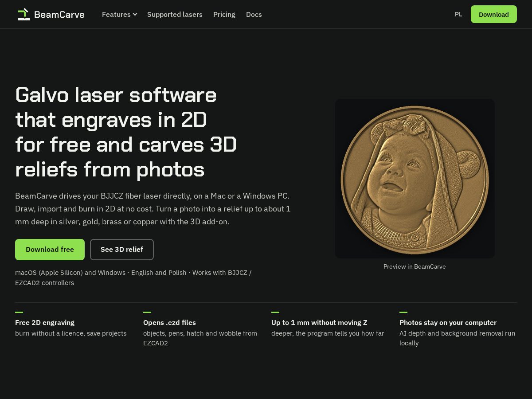
Task: Click the Opens .ezd files heading
Action: (169, 322)
